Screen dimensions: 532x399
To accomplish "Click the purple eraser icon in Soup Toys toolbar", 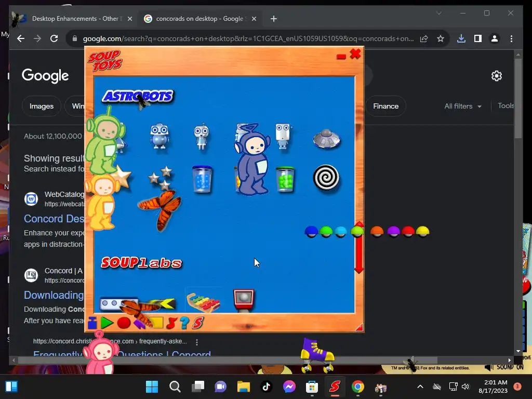I will [x=139, y=324].
